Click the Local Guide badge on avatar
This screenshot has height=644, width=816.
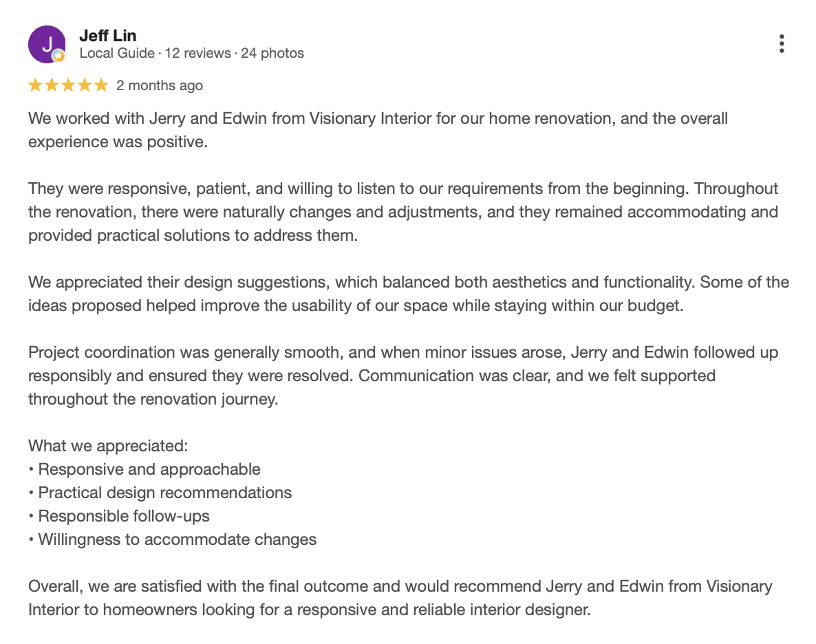58,56
